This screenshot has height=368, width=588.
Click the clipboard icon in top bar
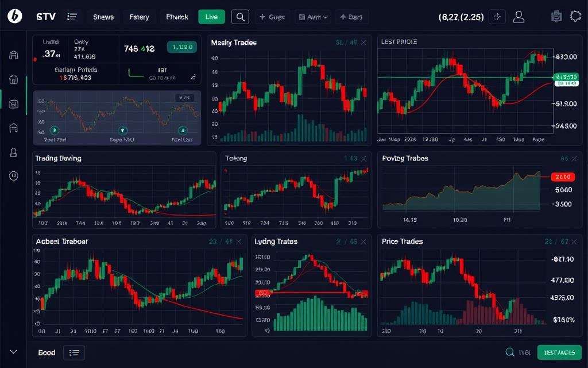tap(555, 17)
